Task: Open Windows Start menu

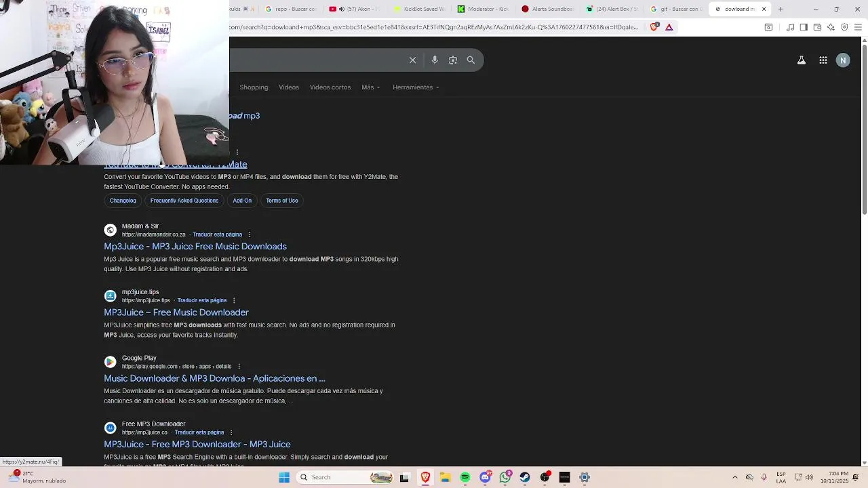Action: 284,477
